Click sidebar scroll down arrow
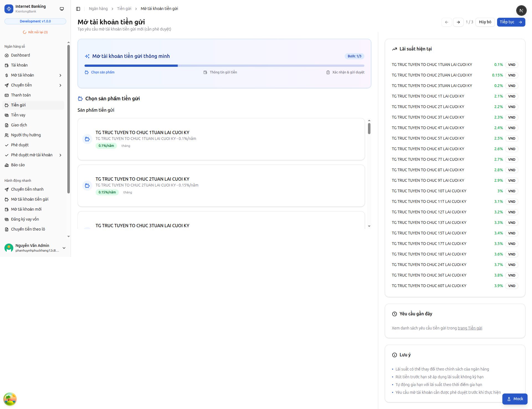Viewport: 532px width, 409px height. (x=68, y=237)
